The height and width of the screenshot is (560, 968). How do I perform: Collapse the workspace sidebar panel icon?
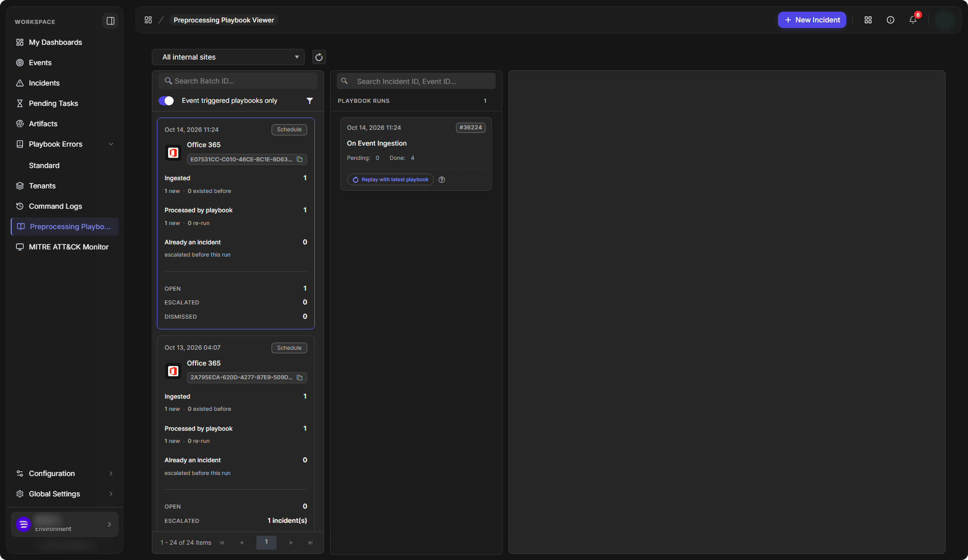pyautogui.click(x=110, y=21)
